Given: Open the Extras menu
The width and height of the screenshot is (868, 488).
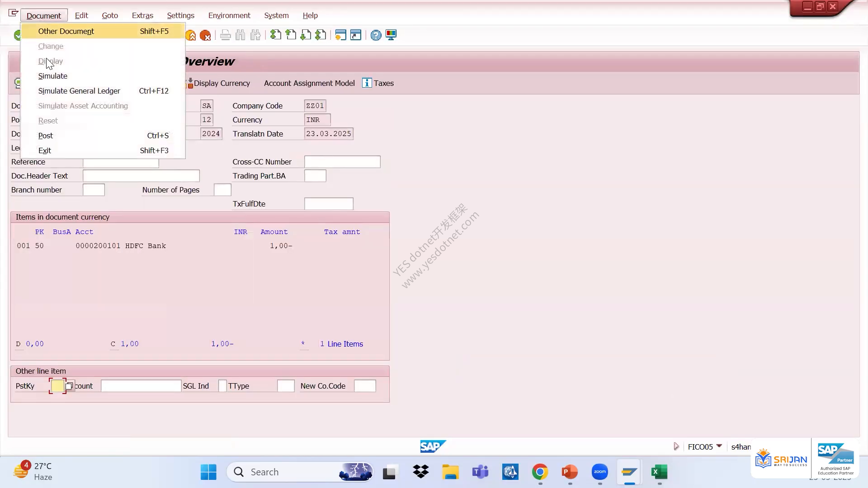Looking at the screenshot, I should 142,15.
